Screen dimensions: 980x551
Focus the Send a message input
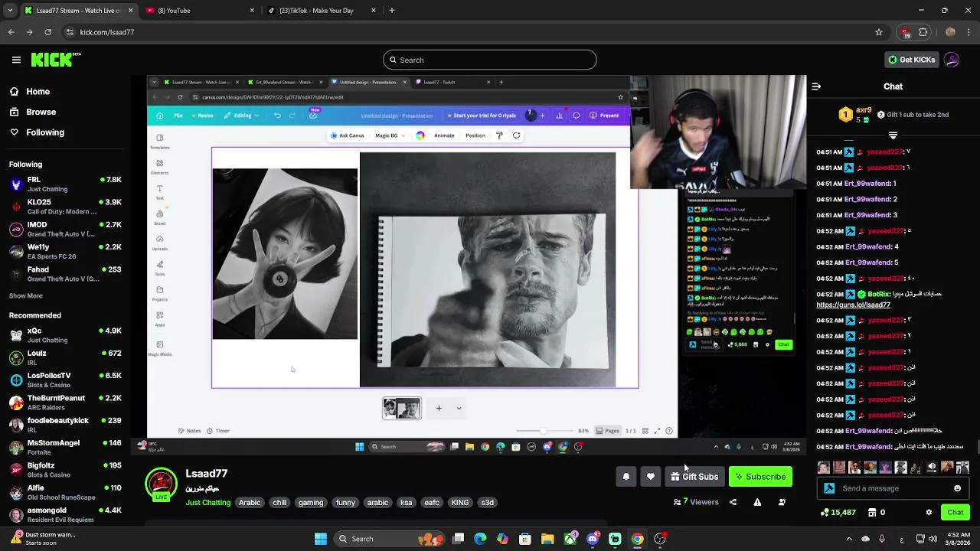click(x=893, y=488)
